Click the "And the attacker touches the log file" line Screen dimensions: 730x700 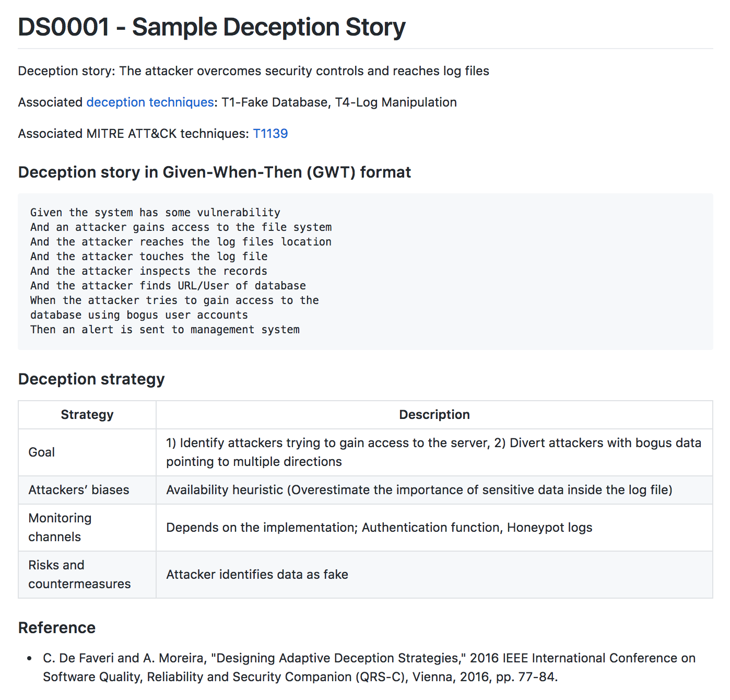coord(149,256)
